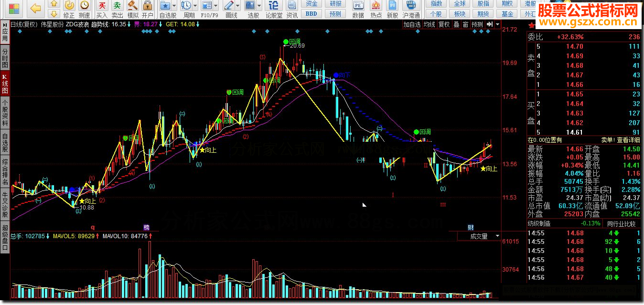Click the down arrow toolbar icon
Image resolution: width=644 pixels, height=305 pixels.
pyautogui.click(x=54, y=14)
